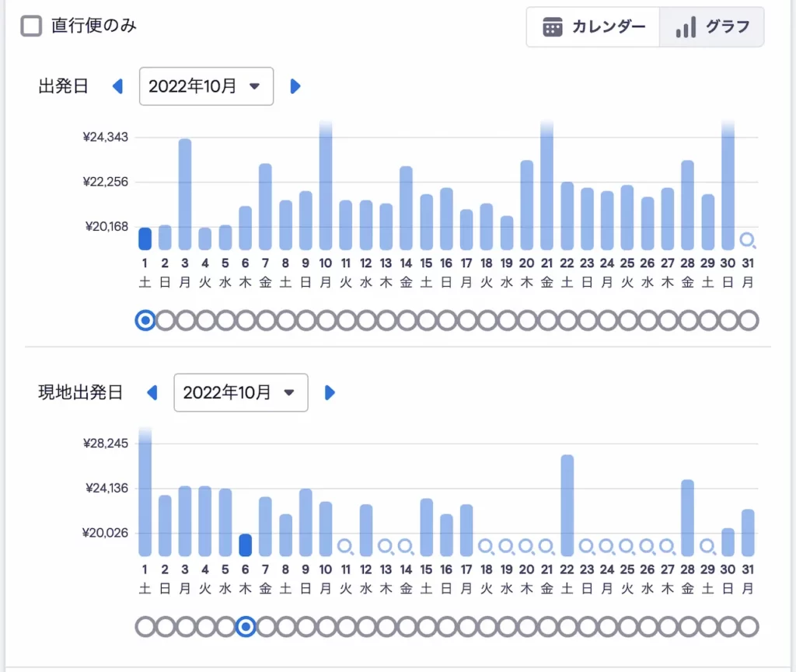Open the 出発日 month dropdown
This screenshot has width=796, height=672.
tap(206, 86)
